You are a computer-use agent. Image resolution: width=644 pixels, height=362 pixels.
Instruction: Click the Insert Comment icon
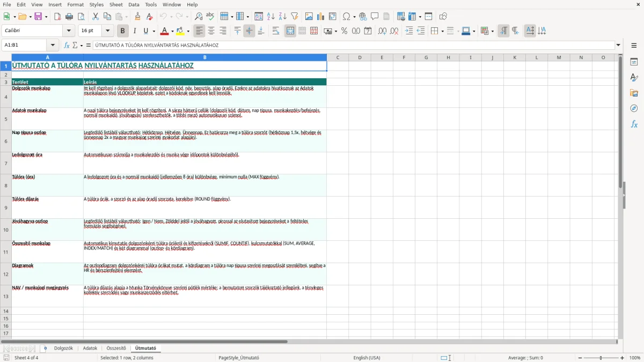pos(375,17)
